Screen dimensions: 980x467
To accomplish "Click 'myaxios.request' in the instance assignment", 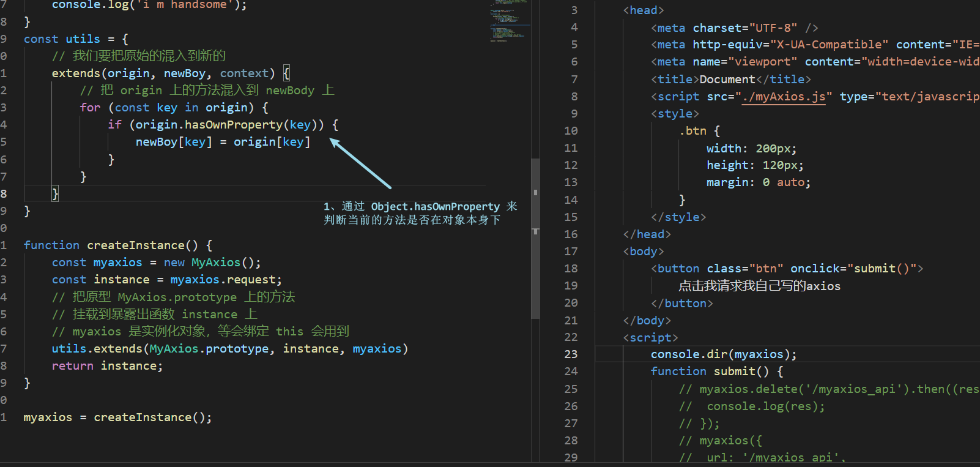I will (223, 279).
